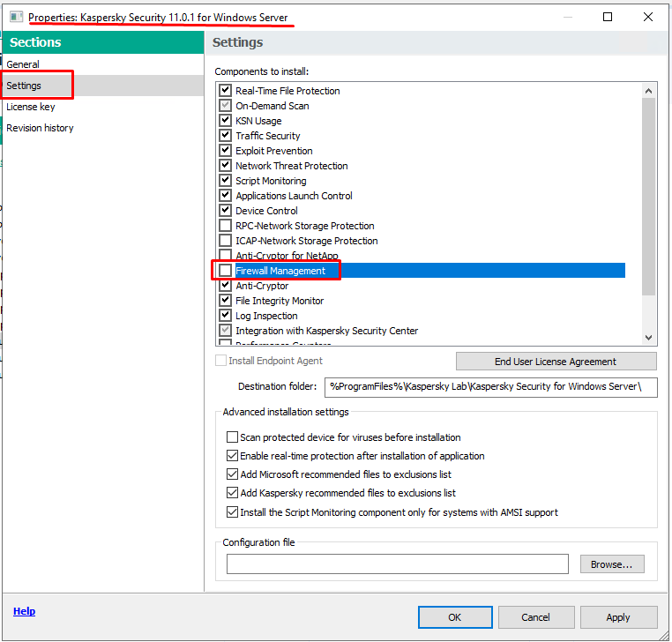Image resolution: width=672 pixels, height=642 pixels.
Task: Maximize the Properties window
Action: click(x=608, y=17)
